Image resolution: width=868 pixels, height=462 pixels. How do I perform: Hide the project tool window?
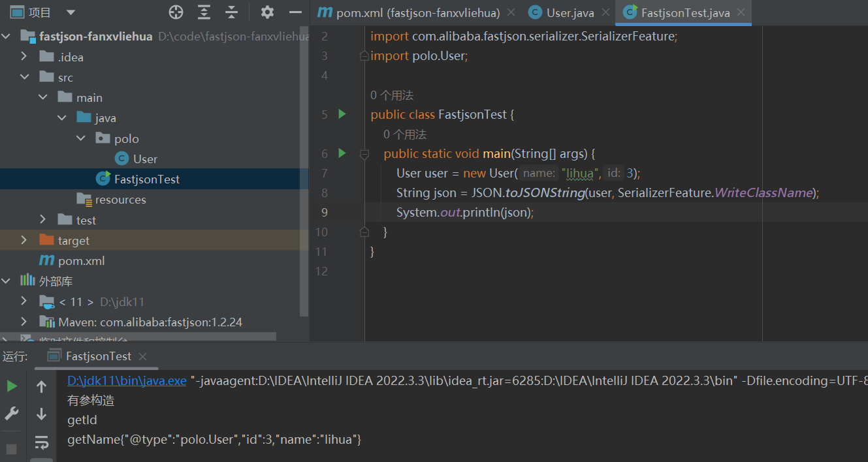[295, 12]
